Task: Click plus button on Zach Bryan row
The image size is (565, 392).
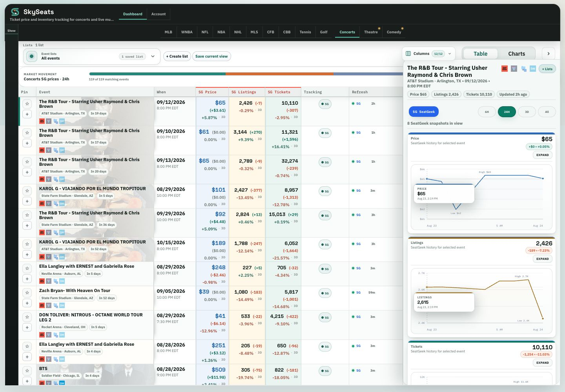Action: pyautogui.click(x=27, y=303)
